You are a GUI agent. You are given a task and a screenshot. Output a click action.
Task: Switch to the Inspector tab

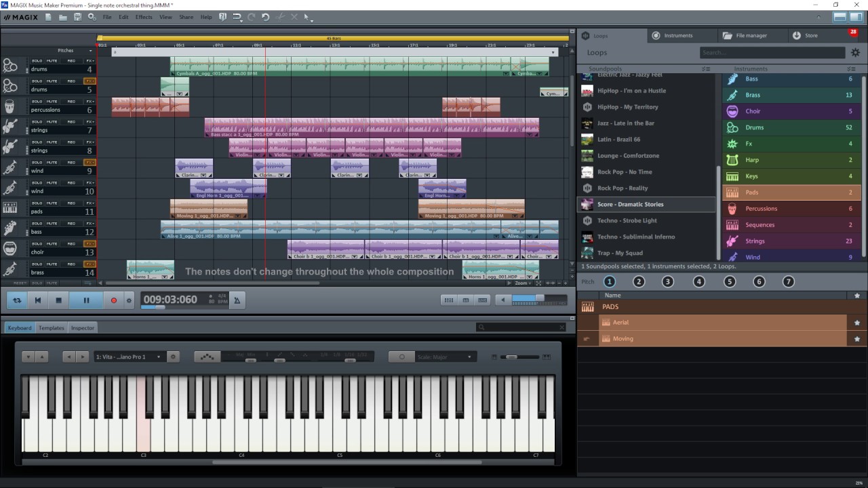coord(83,327)
